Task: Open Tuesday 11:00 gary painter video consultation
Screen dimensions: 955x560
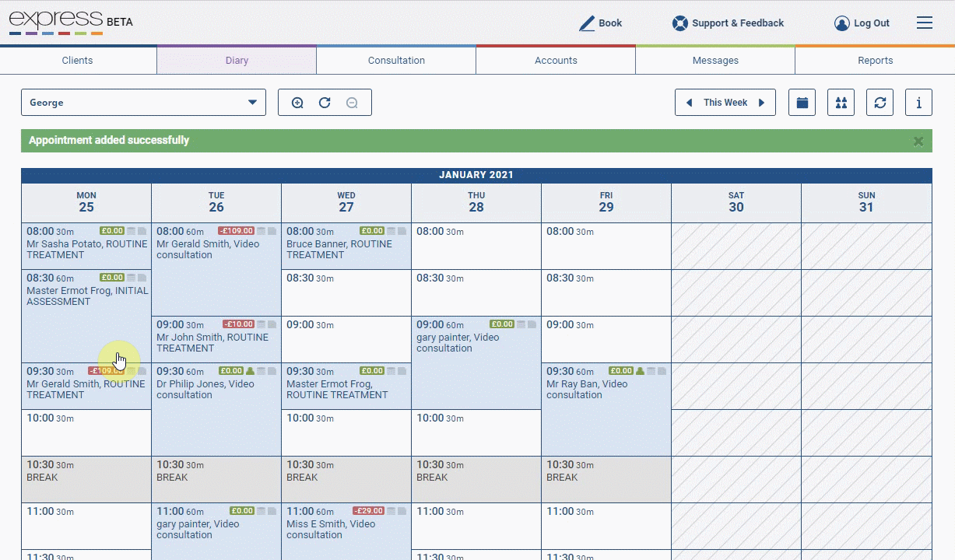Action: click(216, 532)
